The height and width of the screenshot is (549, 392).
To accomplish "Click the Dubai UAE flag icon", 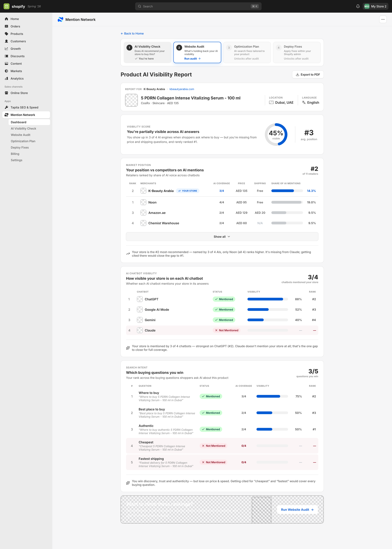I will 271,103.
